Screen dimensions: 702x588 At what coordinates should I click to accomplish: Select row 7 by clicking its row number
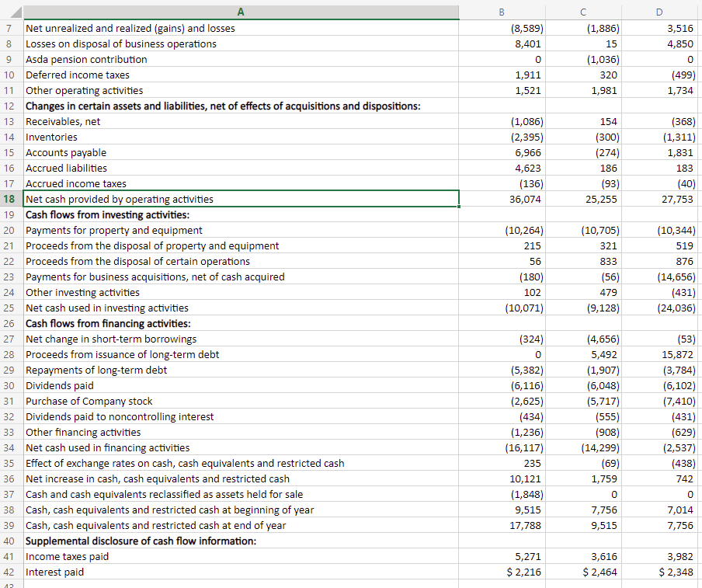(10, 28)
